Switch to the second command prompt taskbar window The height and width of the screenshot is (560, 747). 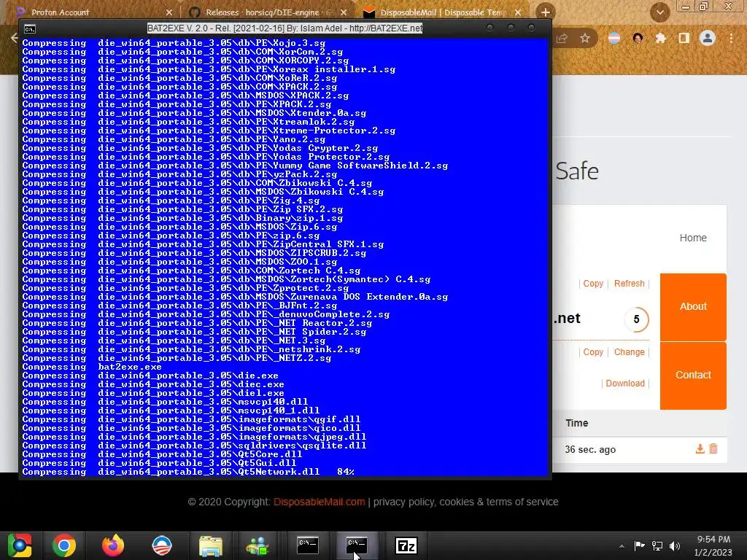point(357,545)
